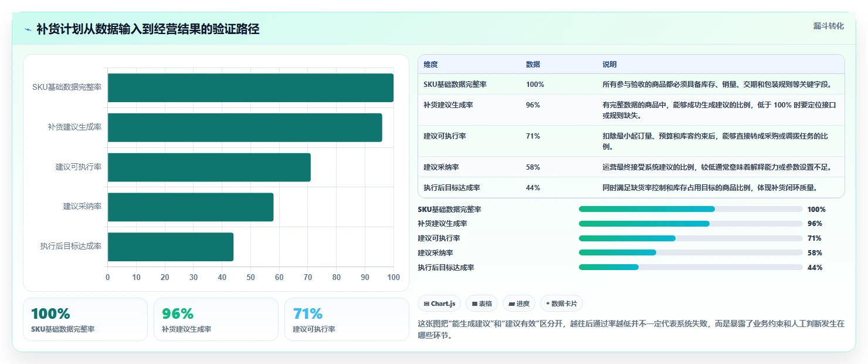Click the 建议采纳率 cell in the table
868x364 pixels.
[x=441, y=167]
